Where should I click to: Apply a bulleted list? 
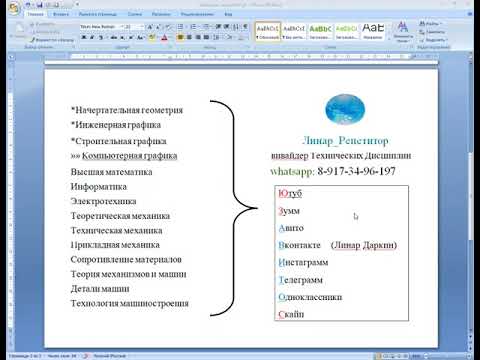tap(180, 27)
